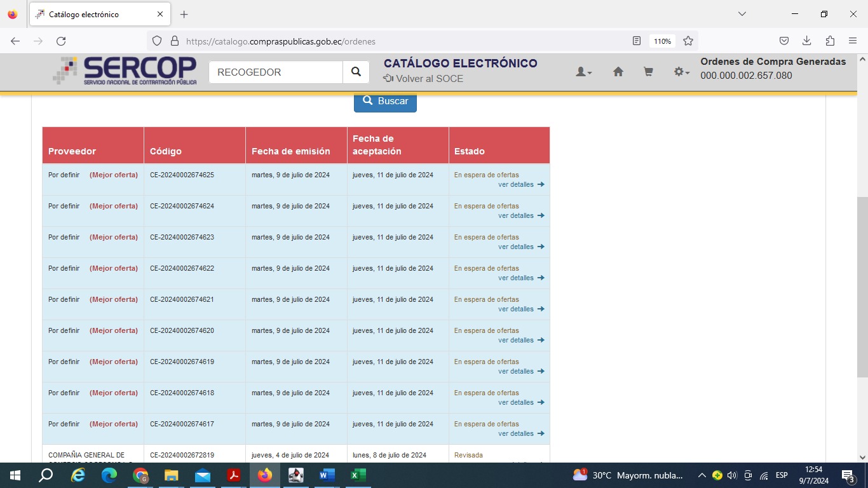The height and width of the screenshot is (488, 868).
Task: Open the Firefox hamburger application menu
Action: pos(853,41)
